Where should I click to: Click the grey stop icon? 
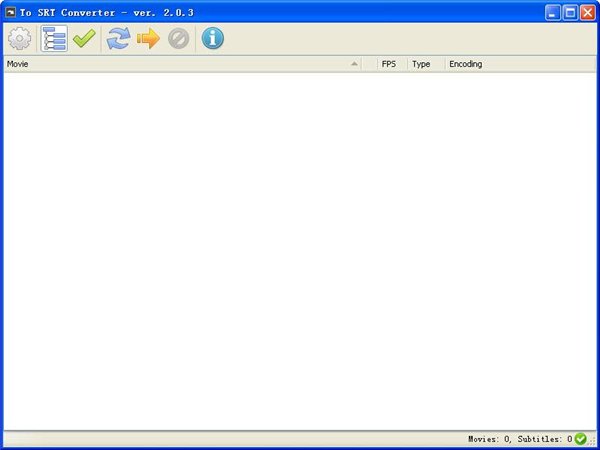pos(178,38)
